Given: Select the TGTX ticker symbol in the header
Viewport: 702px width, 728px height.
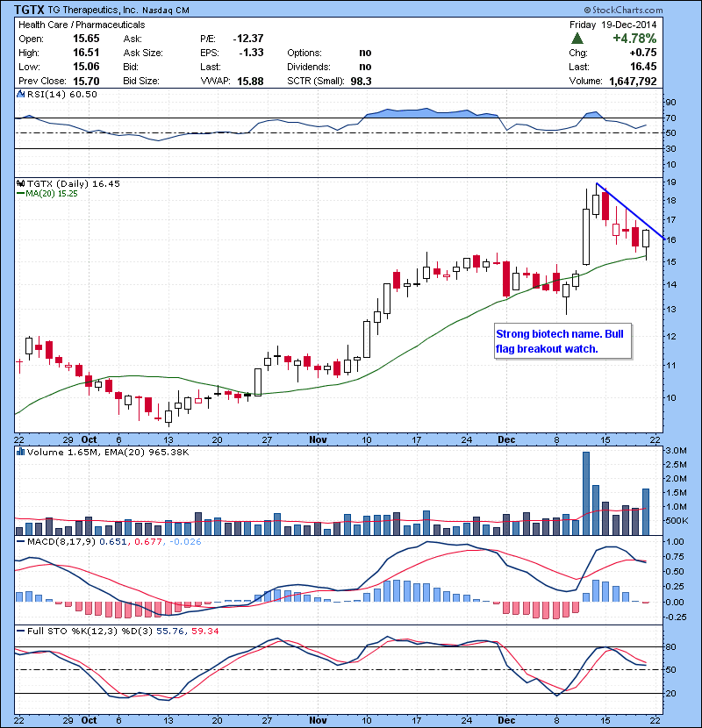Looking at the screenshot, I should (29, 10).
